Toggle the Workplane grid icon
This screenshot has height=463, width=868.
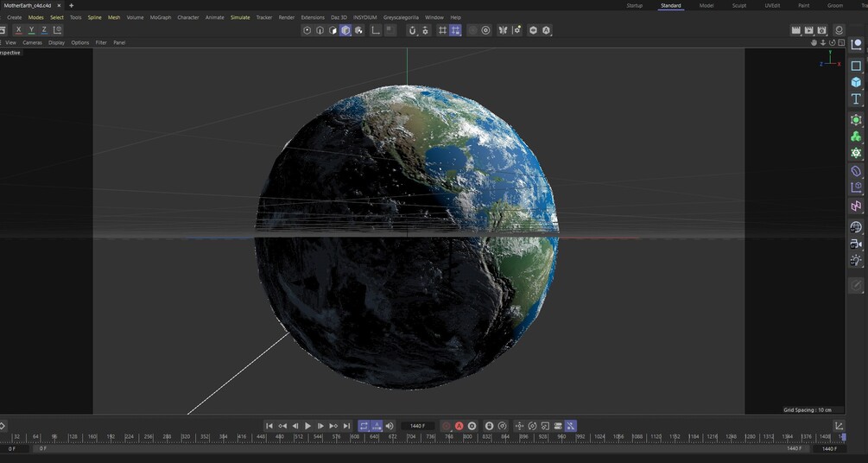pos(442,30)
